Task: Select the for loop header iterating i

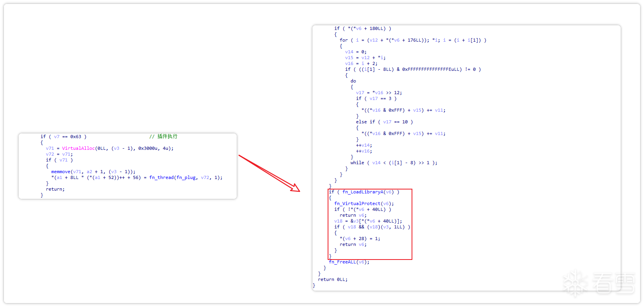Action: [x=413, y=40]
